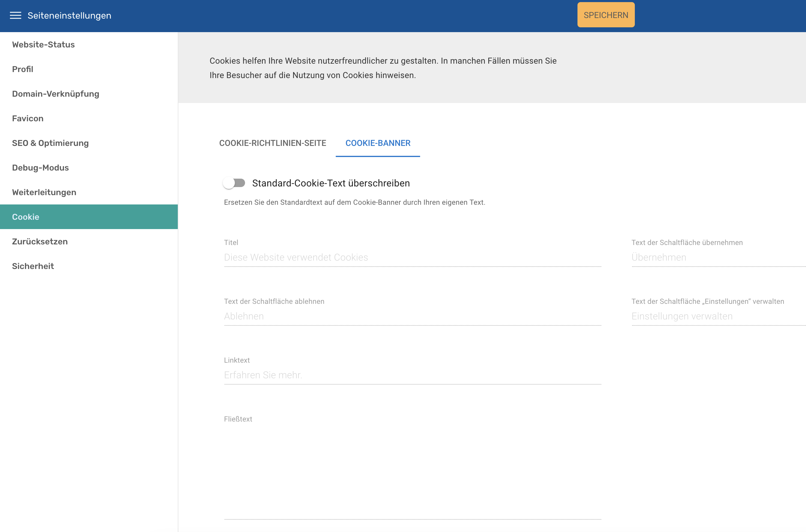This screenshot has width=806, height=532.
Task: Open Weiterleitungen section
Action: pyautogui.click(x=89, y=192)
